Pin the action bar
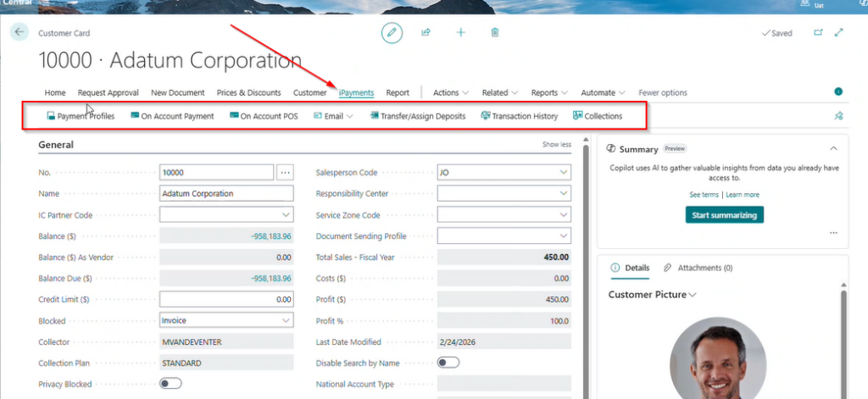The height and width of the screenshot is (399, 868). (838, 116)
